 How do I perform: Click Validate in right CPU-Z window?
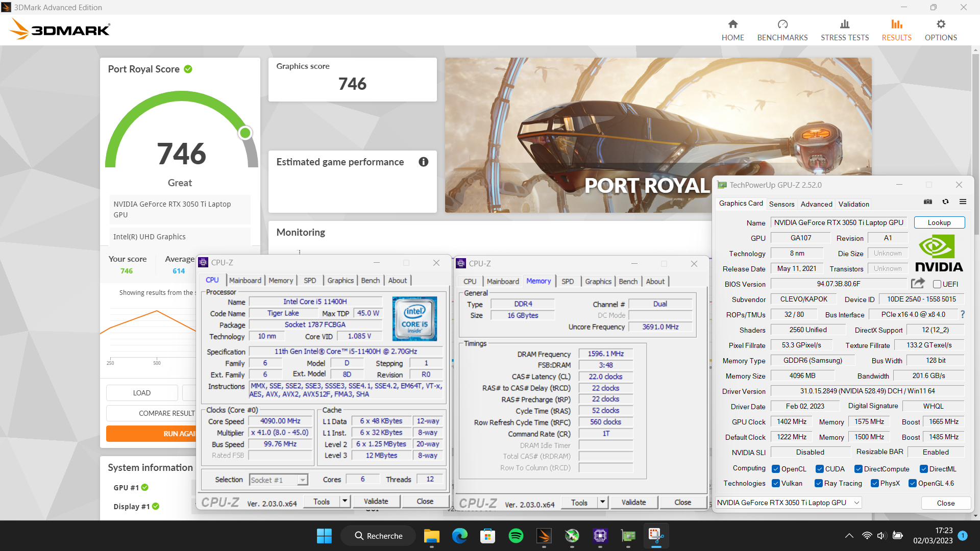pos(633,503)
